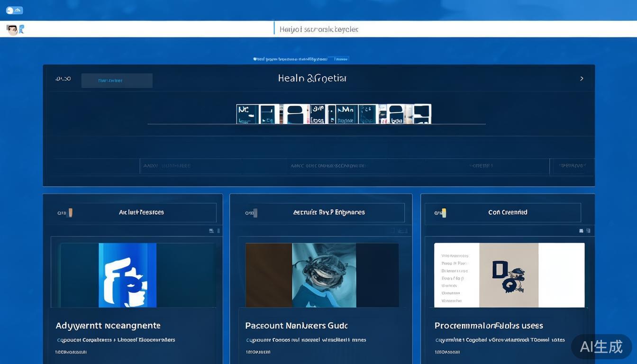Select the first 'NC' thumbnail in the image strip
The width and height of the screenshot is (637, 364).
(247, 114)
